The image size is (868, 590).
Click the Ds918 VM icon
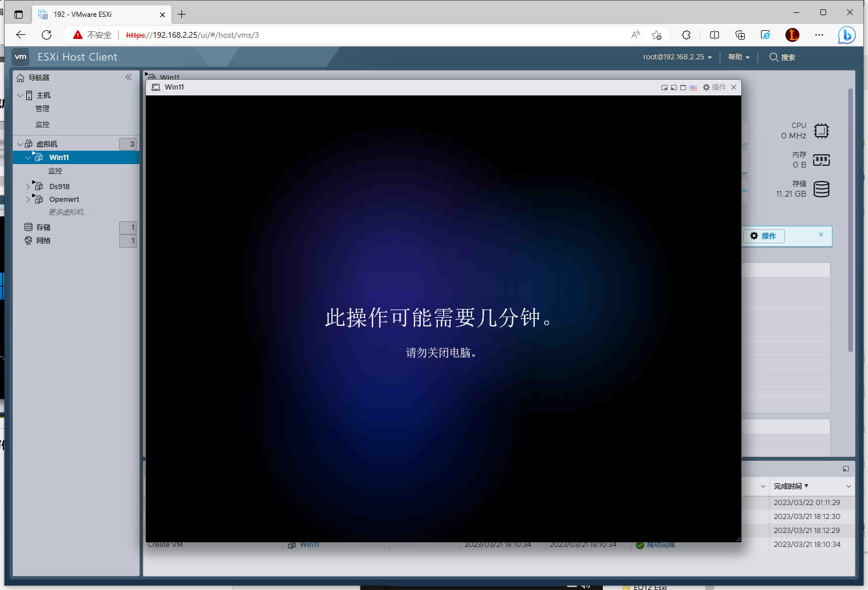(x=38, y=186)
